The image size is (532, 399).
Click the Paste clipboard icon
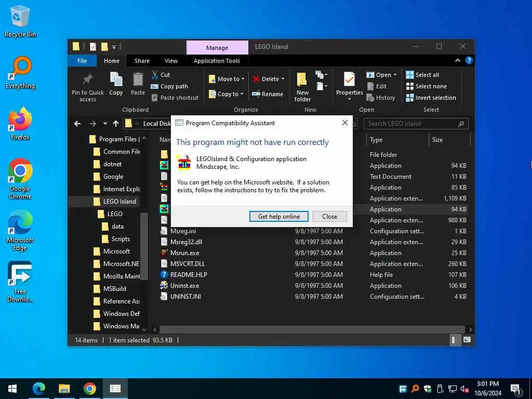coord(138,84)
